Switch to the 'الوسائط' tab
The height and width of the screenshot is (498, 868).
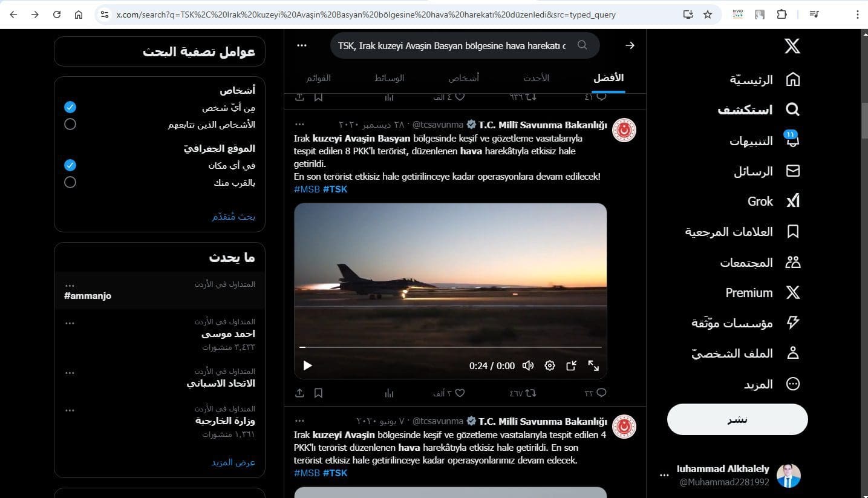pyautogui.click(x=389, y=78)
